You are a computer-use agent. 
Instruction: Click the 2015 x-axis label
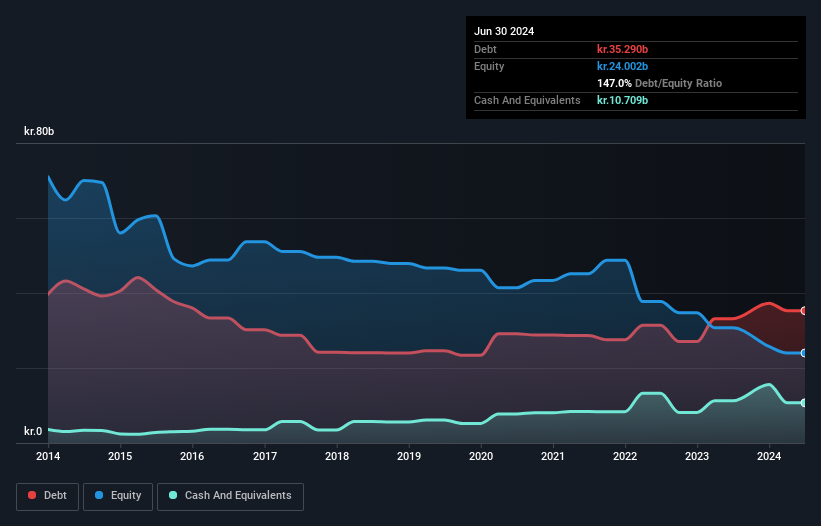pos(120,456)
